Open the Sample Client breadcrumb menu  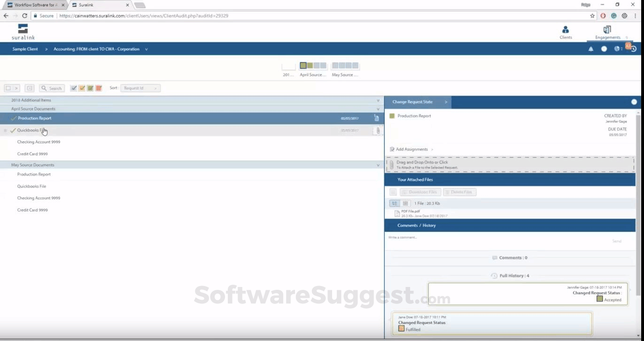coord(25,49)
